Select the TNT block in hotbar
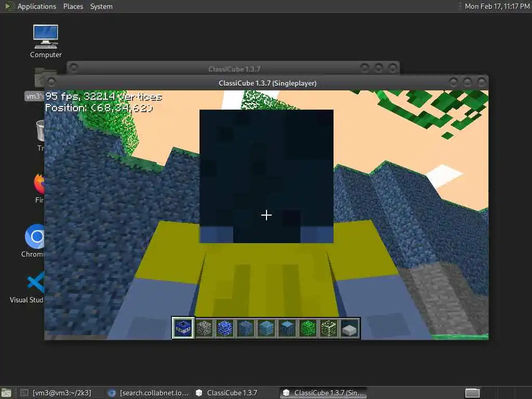The image size is (532, 399). pos(183,328)
